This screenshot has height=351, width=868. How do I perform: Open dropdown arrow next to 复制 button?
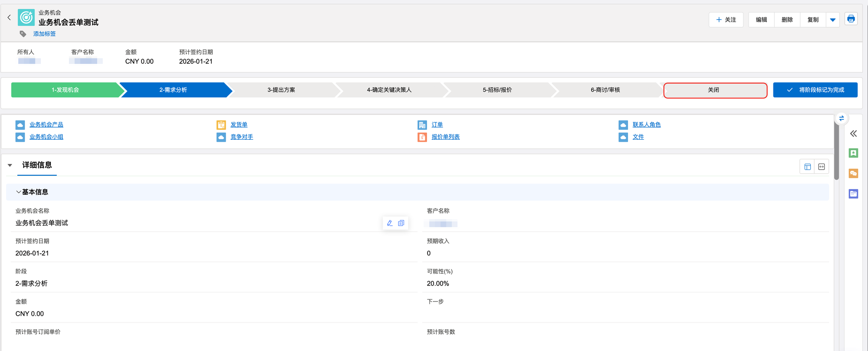click(832, 20)
